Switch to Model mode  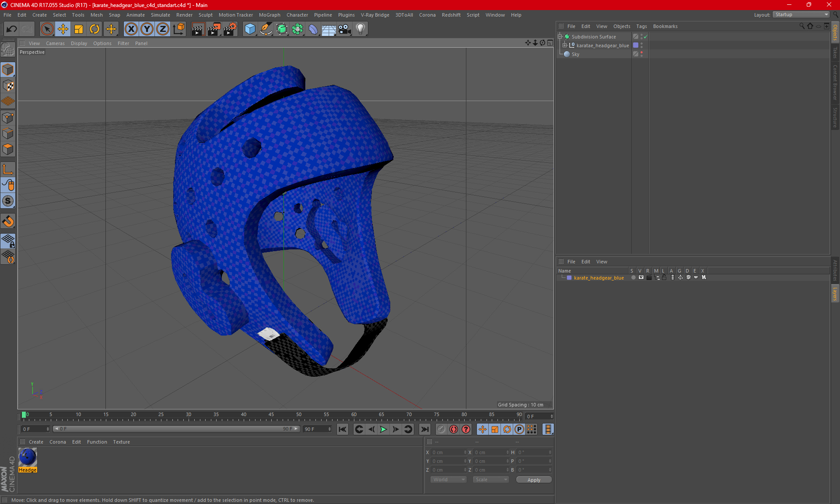click(x=8, y=70)
